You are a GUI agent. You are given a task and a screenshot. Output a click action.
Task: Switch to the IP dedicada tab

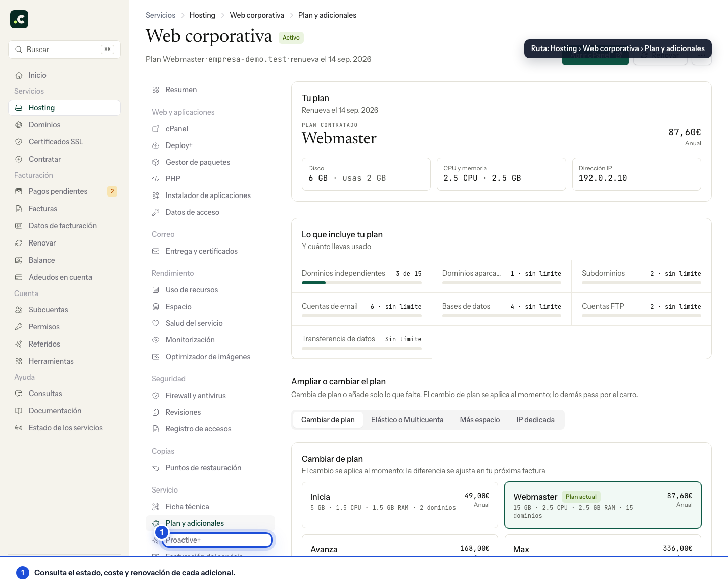click(x=535, y=420)
